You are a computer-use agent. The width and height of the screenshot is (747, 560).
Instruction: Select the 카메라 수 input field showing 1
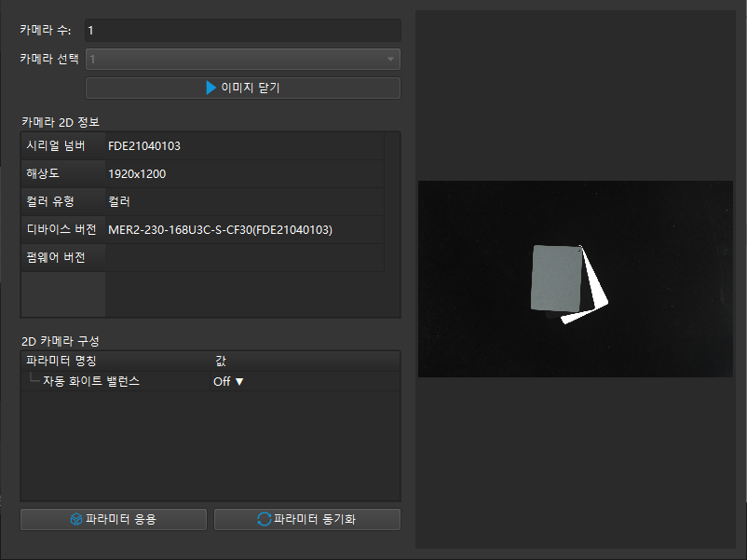(242, 30)
